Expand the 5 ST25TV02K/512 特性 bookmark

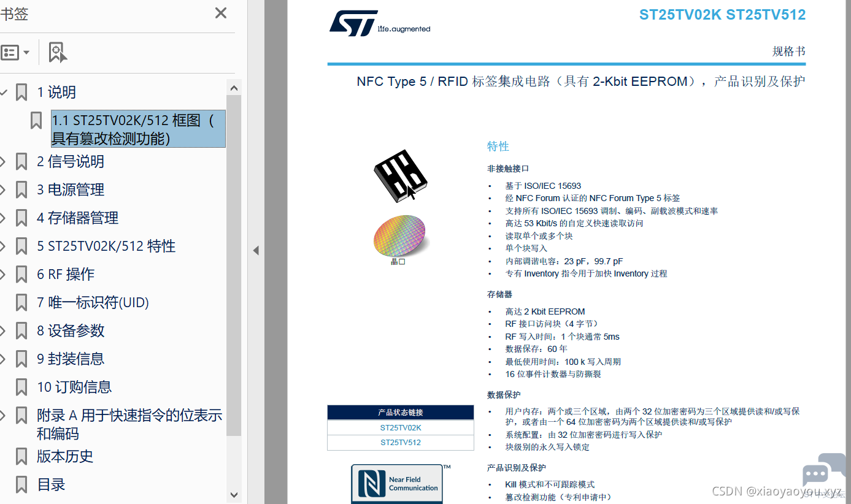click(3, 246)
